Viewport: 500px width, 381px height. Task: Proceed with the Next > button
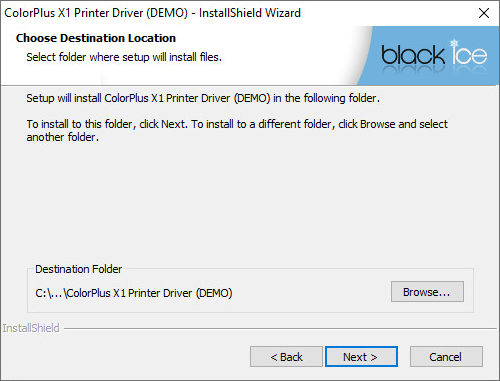(x=361, y=357)
